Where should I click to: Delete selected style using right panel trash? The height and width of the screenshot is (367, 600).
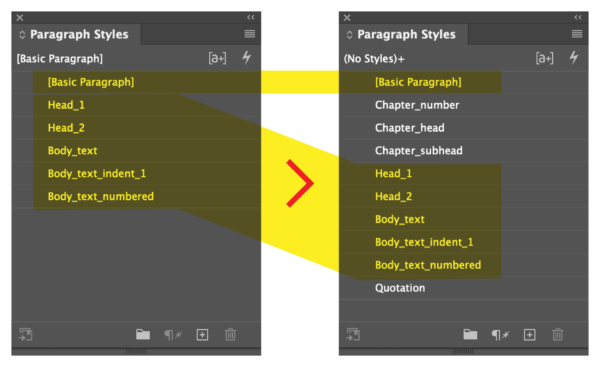(558, 334)
